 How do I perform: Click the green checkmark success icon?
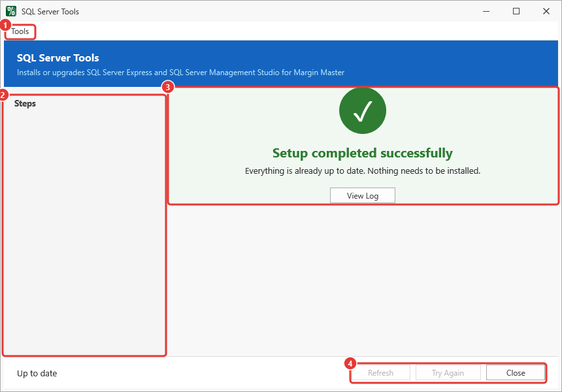pos(363,110)
